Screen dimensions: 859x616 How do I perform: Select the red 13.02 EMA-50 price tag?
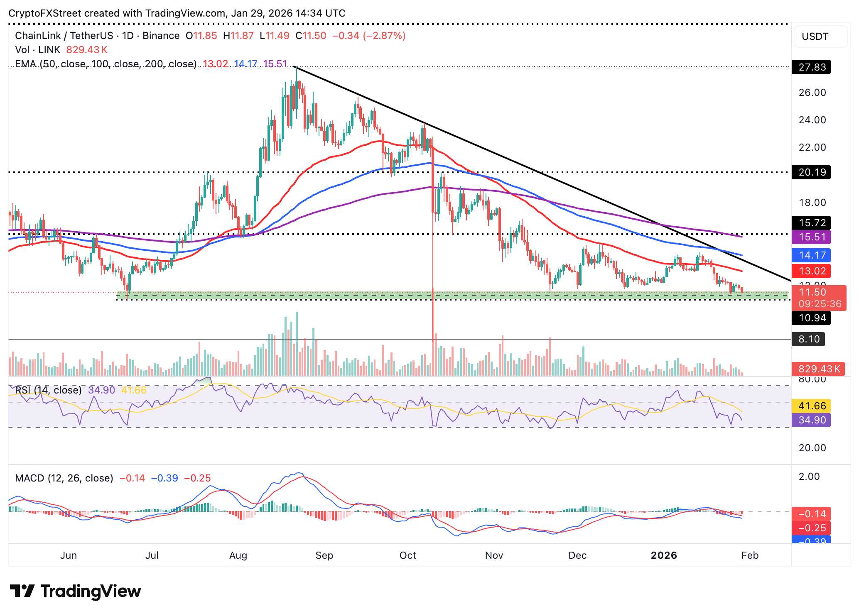coord(811,271)
